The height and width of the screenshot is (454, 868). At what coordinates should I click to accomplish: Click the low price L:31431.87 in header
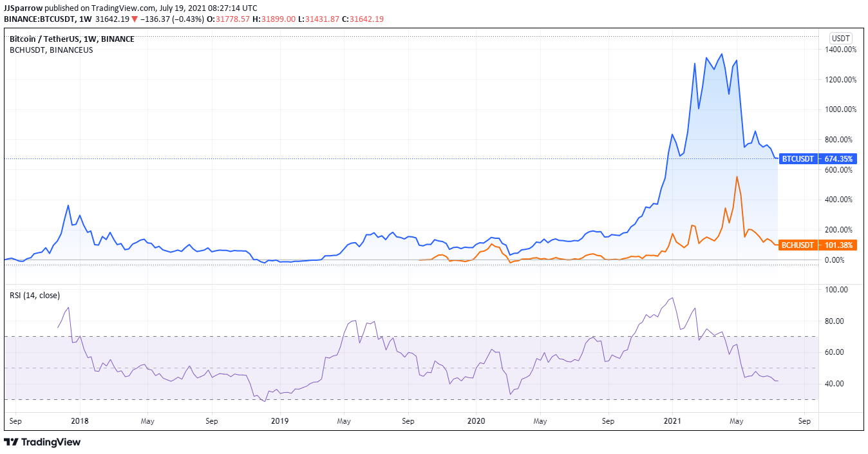pos(319,19)
